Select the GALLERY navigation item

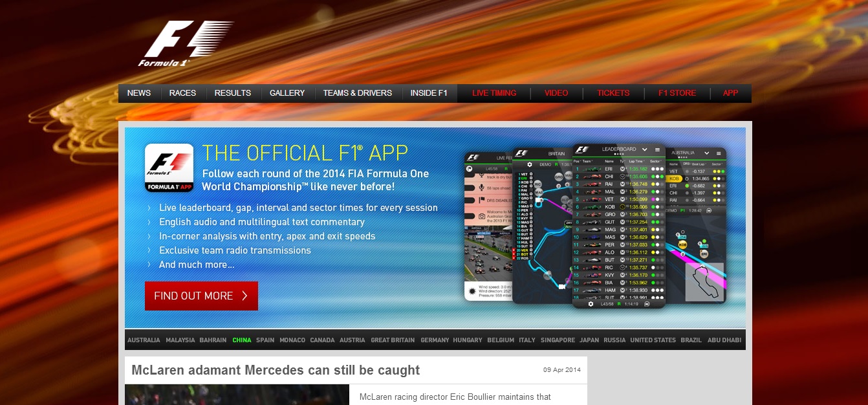(x=287, y=93)
